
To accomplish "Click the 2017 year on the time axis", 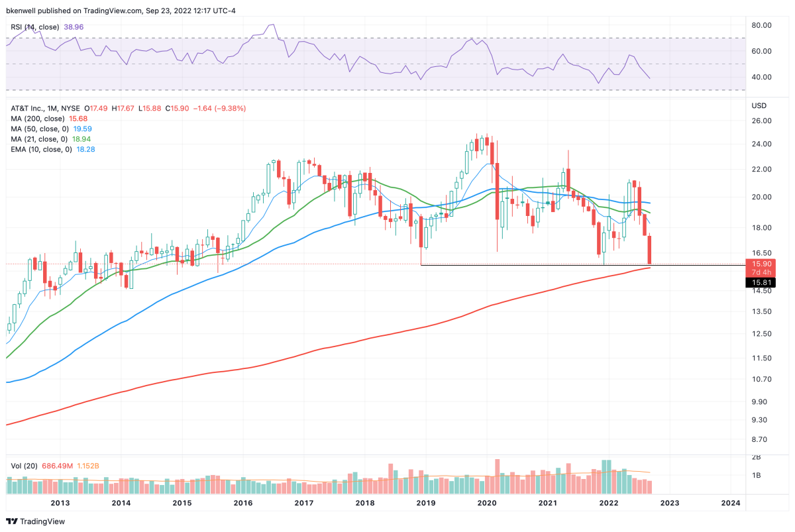I will pyautogui.click(x=304, y=504).
